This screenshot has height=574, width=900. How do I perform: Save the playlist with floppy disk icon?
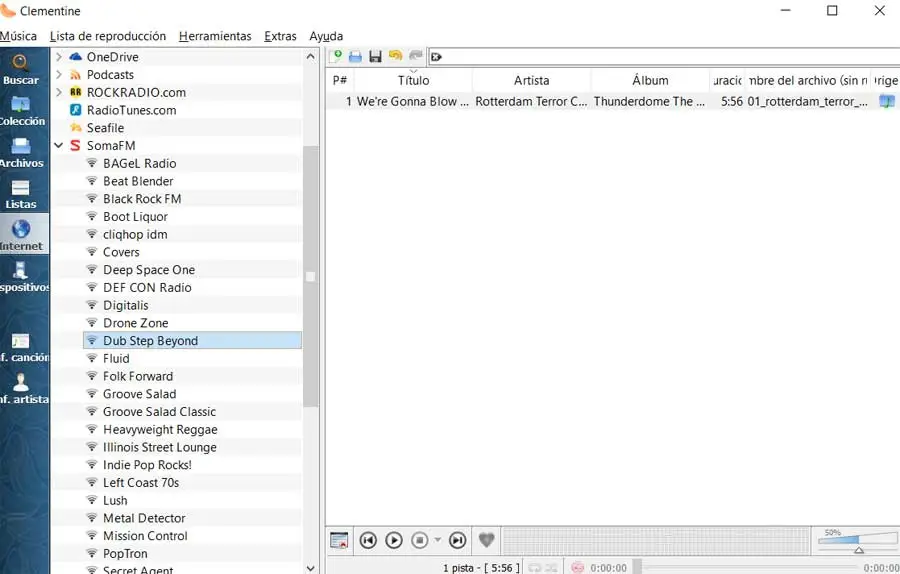tap(375, 56)
